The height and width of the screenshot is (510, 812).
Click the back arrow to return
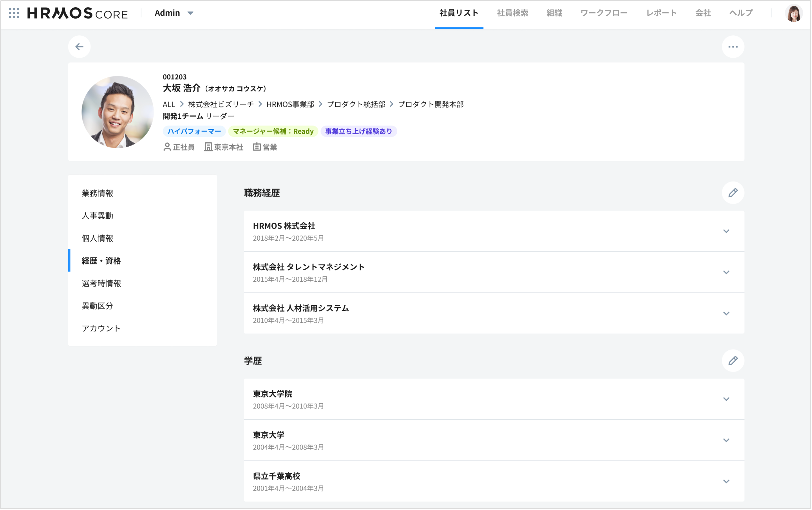click(79, 46)
